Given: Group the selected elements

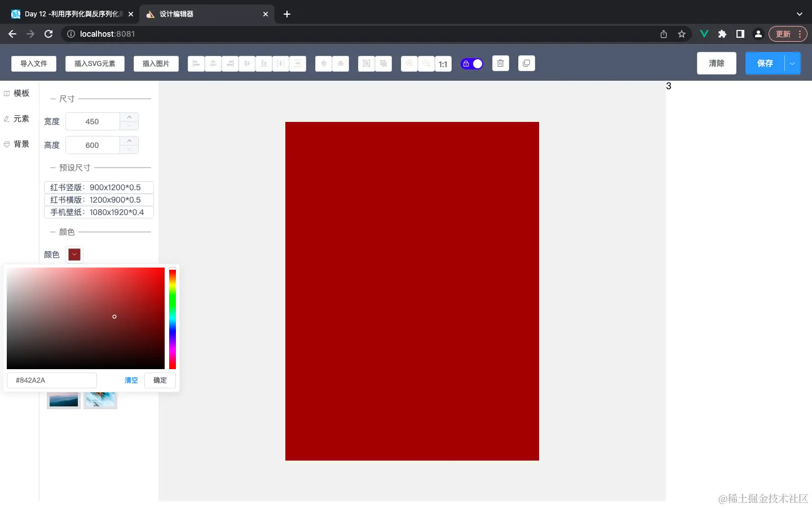Looking at the screenshot, I should 367,64.
